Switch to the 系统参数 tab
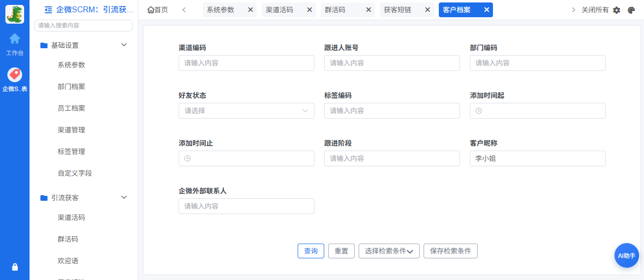 pos(220,10)
